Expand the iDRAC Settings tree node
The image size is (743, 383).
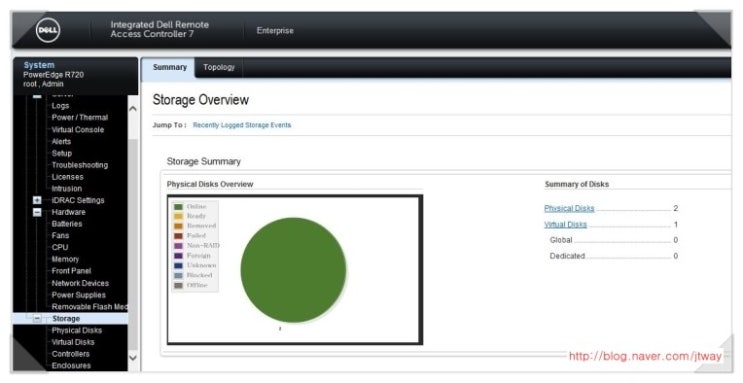click(37, 201)
